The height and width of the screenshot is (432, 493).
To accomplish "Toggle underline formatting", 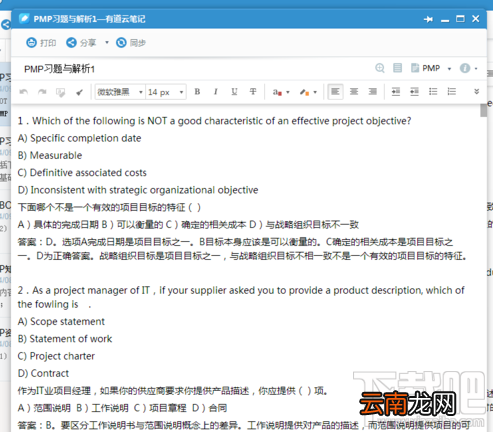I will pos(234,92).
